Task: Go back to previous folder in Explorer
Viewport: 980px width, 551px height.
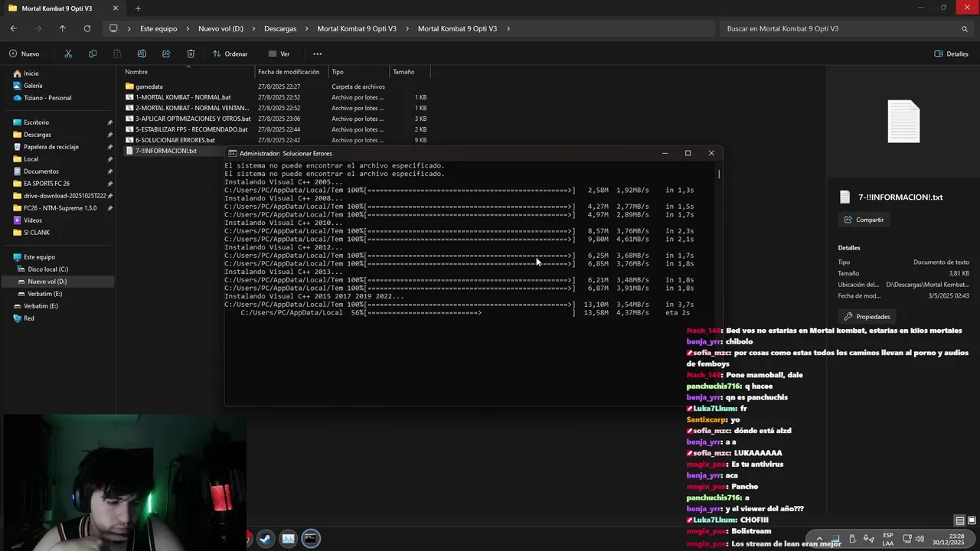Action: pyautogui.click(x=14, y=28)
